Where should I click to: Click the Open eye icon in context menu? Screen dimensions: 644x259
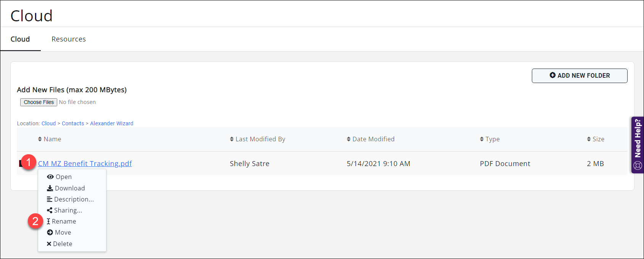50,177
